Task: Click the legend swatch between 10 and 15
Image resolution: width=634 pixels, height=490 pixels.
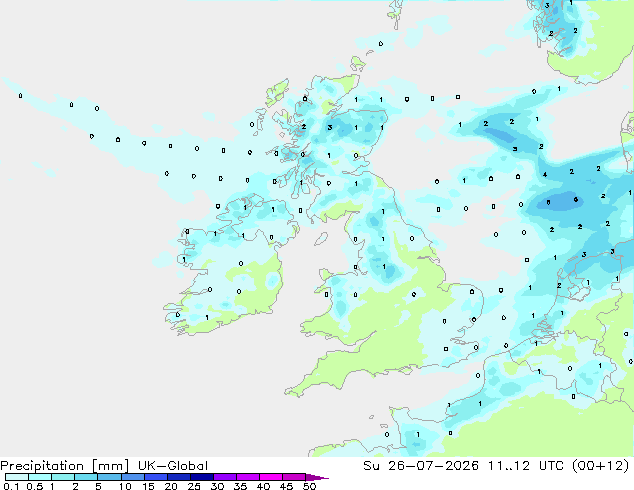Action: [132, 477]
